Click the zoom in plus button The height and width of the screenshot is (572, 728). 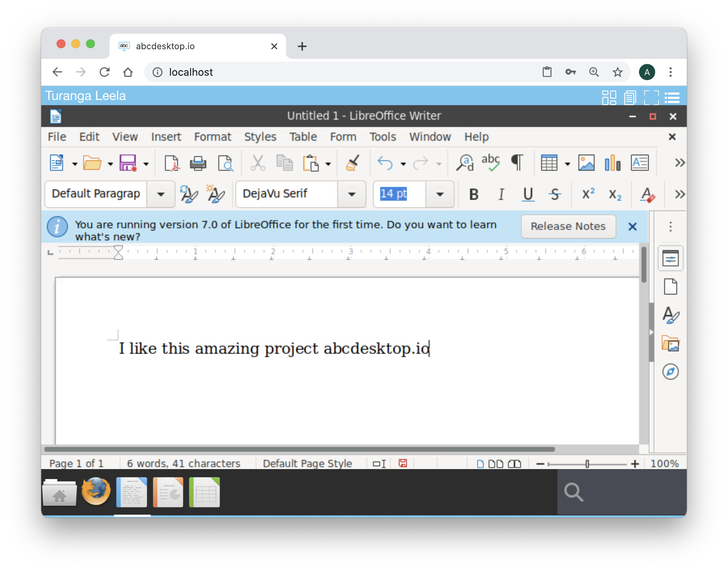[635, 464]
